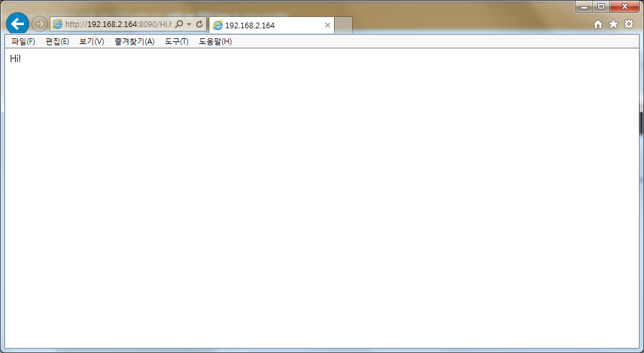Select the 192.168.2.164 tab
The width and height of the screenshot is (644, 353).
(x=272, y=25)
